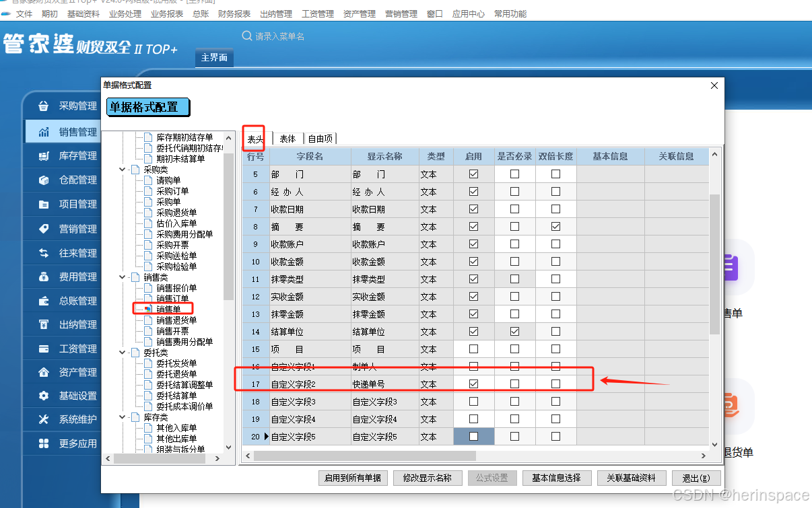
Task: Open the 营销管理 tag icon
Action: coord(44,229)
